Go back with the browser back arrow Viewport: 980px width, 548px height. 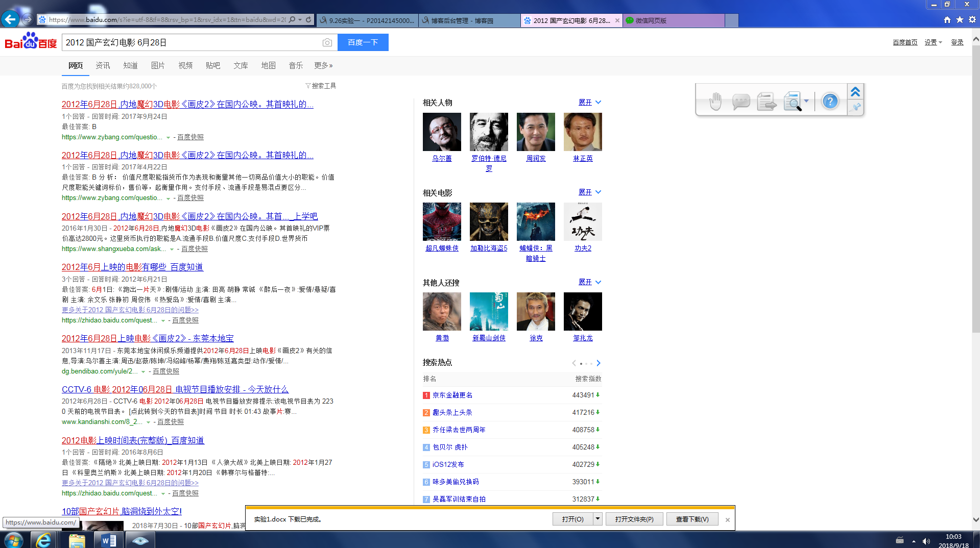[x=10, y=19]
